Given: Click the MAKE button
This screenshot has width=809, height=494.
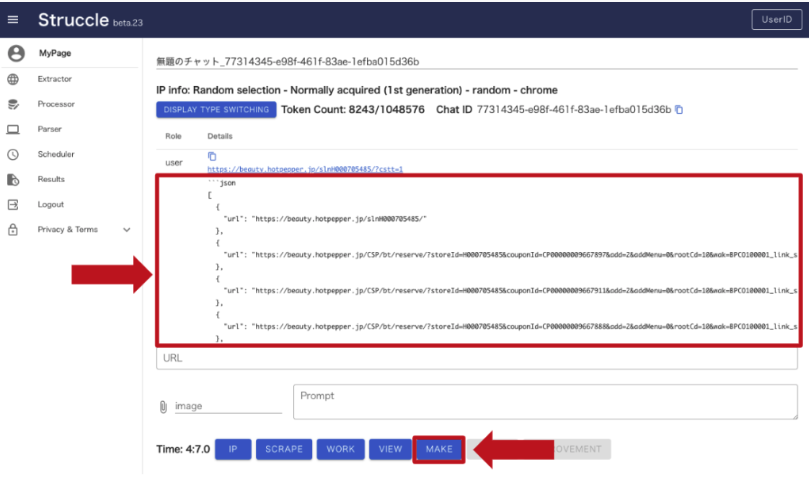Looking at the screenshot, I should 439,449.
